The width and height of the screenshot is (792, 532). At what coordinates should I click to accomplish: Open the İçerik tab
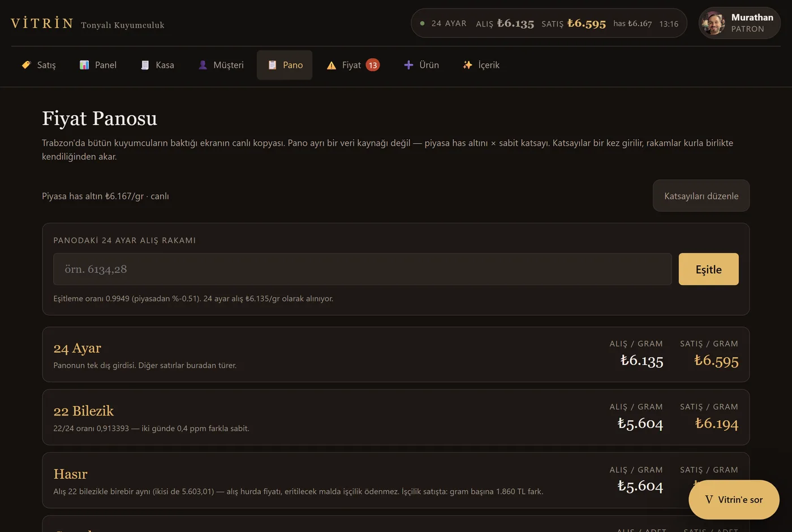point(481,65)
